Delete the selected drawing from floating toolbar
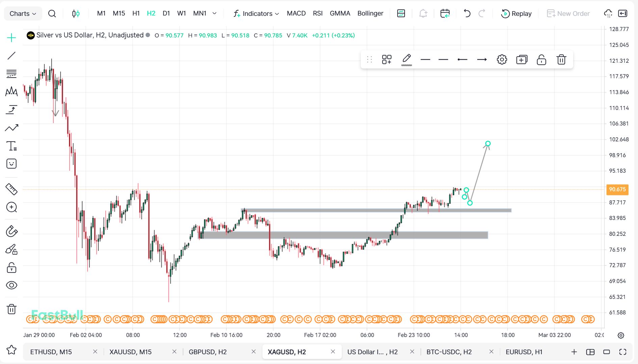The height and width of the screenshot is (364, 638). pyautogui.click(x=561, y=60)
